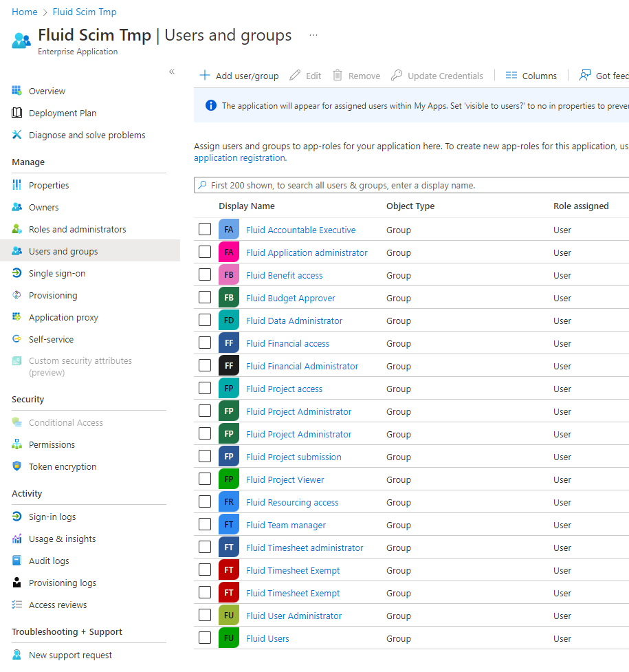This screenshot has width=629, height=672.
Task: Click Token encryption shield icon
Action: [17, 466]
